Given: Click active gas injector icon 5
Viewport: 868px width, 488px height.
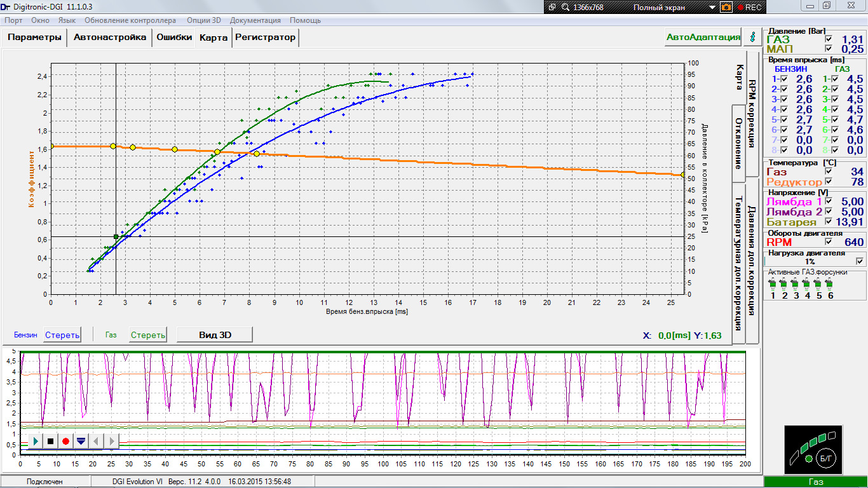Looking at the screenshot, I should coord(818,283).
